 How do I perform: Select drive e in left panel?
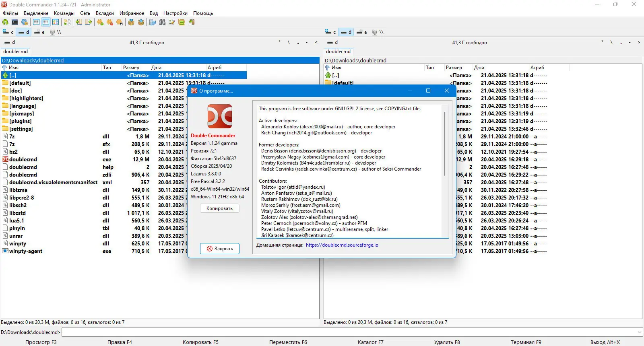(39, 32)
